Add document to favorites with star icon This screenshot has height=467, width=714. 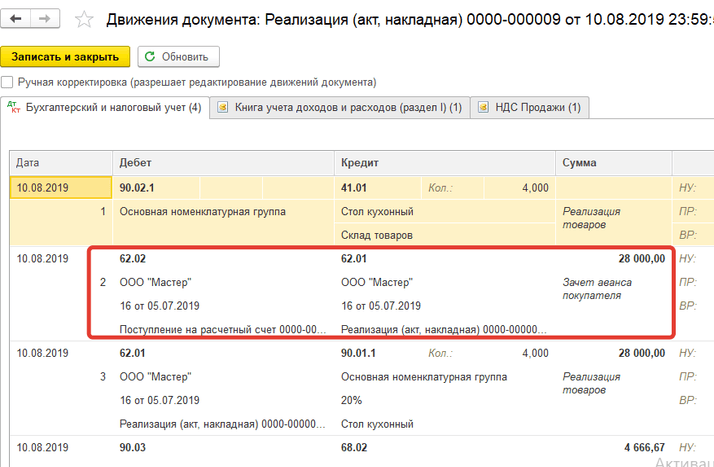pyautogui.click(x=85, y=19)
